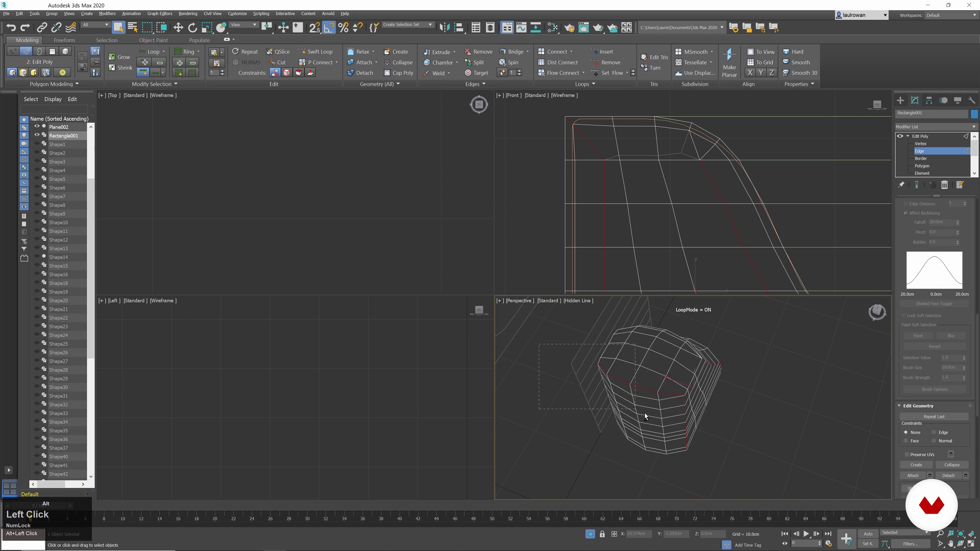Open the laulrowan user account dropdown

[861, 15]
